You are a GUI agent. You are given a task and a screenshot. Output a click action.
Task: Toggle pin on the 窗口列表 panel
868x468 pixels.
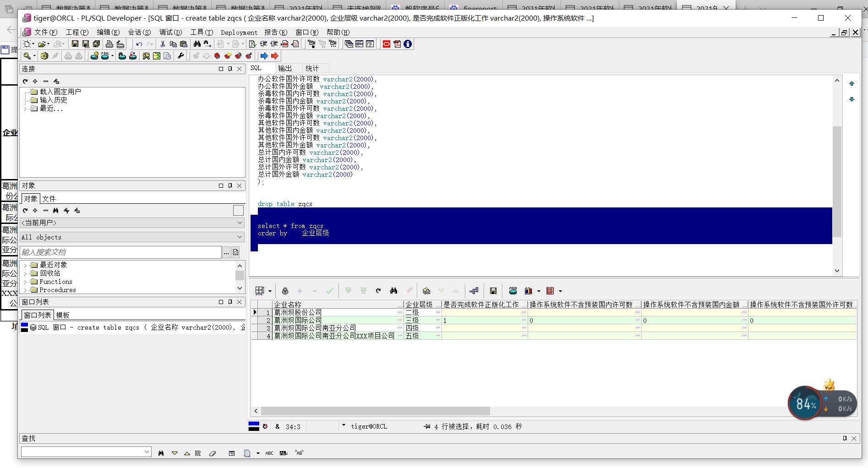click(230, 302)
